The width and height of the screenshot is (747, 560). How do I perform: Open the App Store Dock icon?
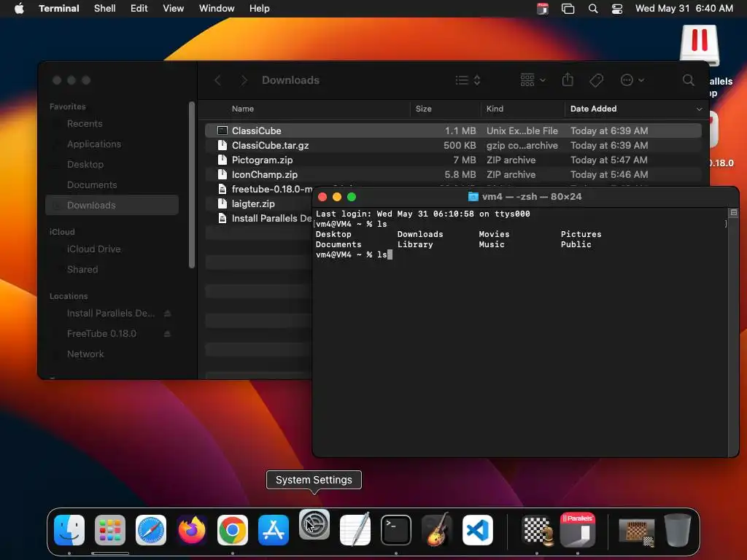pyautogui.click(x=274, y=529)
